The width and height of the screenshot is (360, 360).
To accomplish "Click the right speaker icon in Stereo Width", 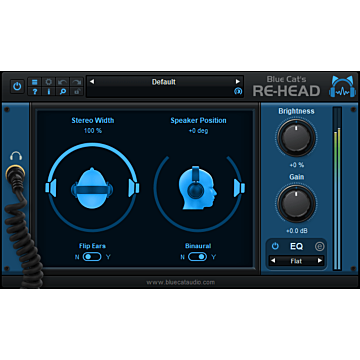I will pyautogui.click(x=134, y=187).
